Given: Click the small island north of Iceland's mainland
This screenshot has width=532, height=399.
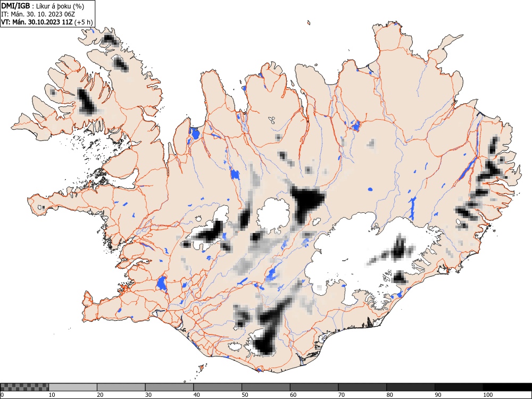Looking at the screenshot, I should [x=309, y=23].
